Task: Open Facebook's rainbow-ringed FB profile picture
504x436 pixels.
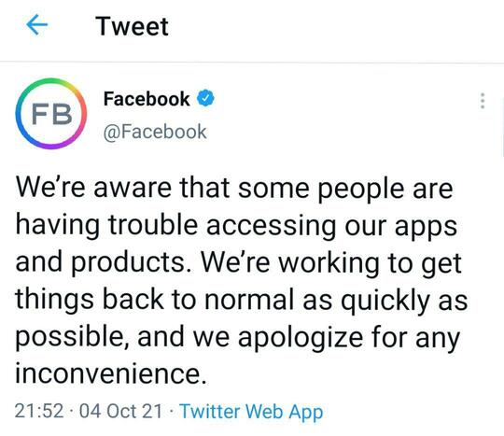Action: pos(51,114)
